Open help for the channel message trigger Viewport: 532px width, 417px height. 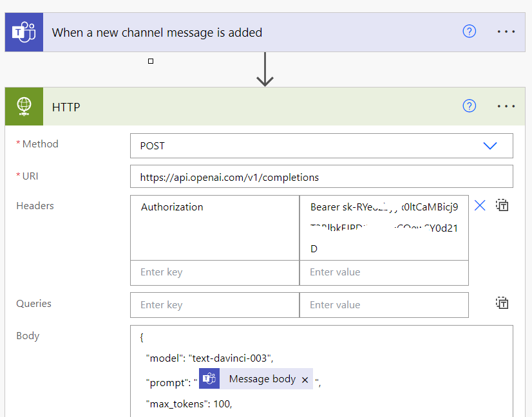[x=469, y=31]
